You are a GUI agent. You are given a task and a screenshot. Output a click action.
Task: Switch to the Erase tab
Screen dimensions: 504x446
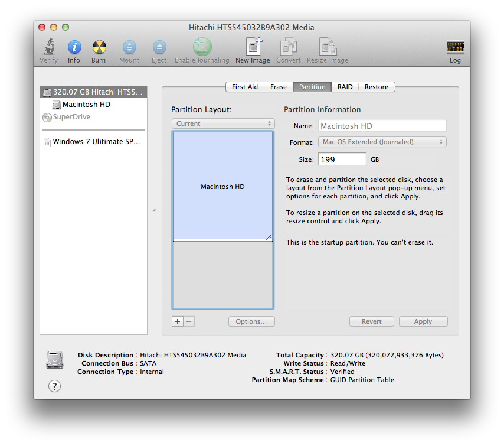tap(279, 87)
